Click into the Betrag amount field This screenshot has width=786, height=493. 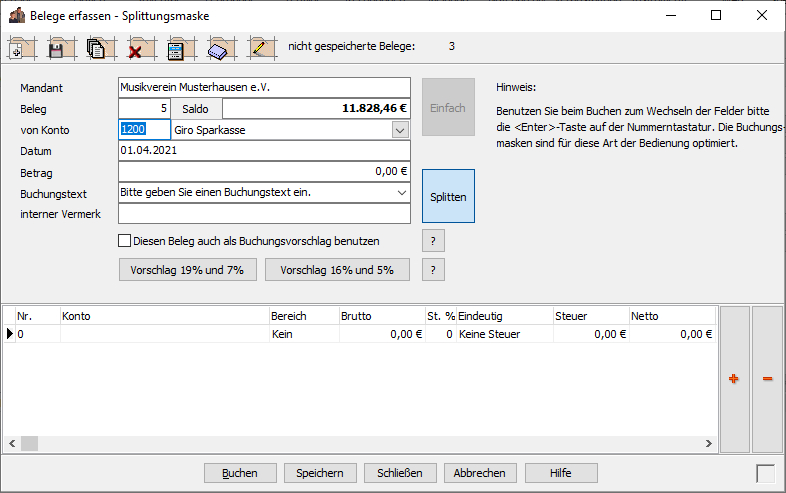click(x=264, y=171)
